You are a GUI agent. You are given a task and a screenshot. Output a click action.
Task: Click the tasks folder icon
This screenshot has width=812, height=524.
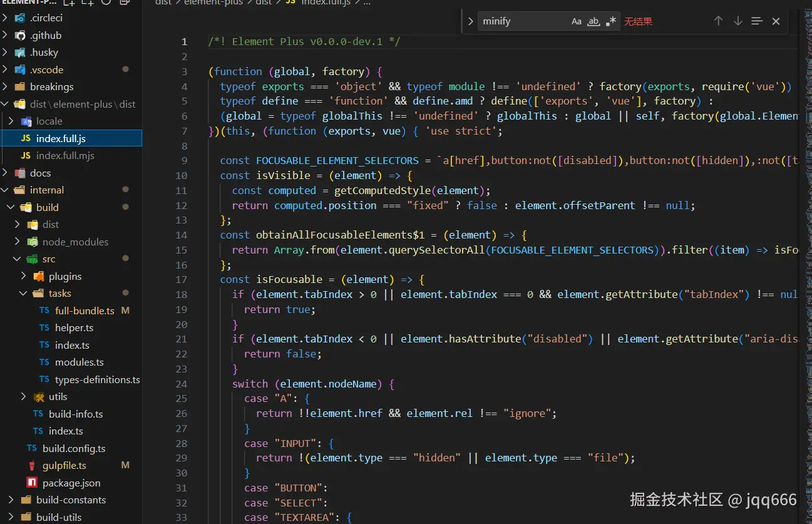pyautogui.click(x=38, y=294)
